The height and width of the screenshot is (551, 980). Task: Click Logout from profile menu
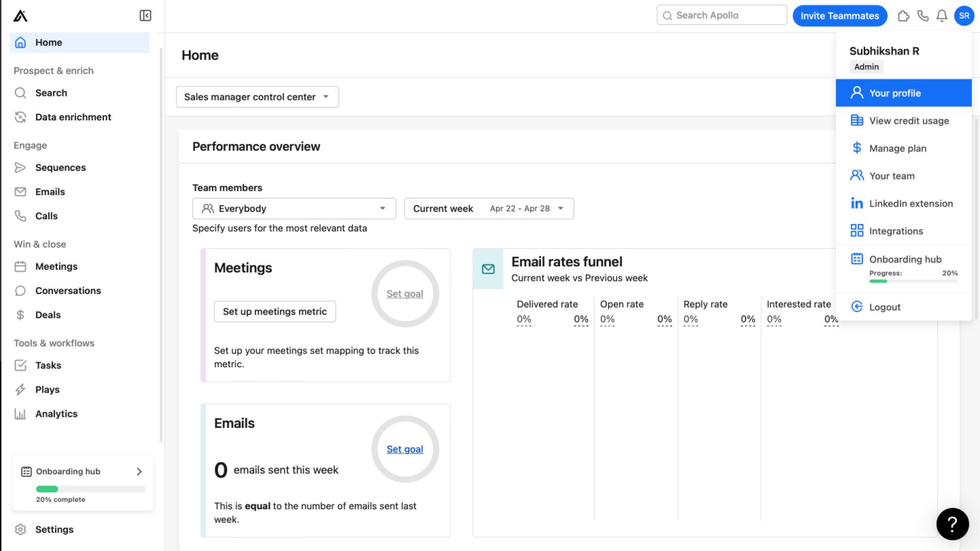(x=885, y=307)
